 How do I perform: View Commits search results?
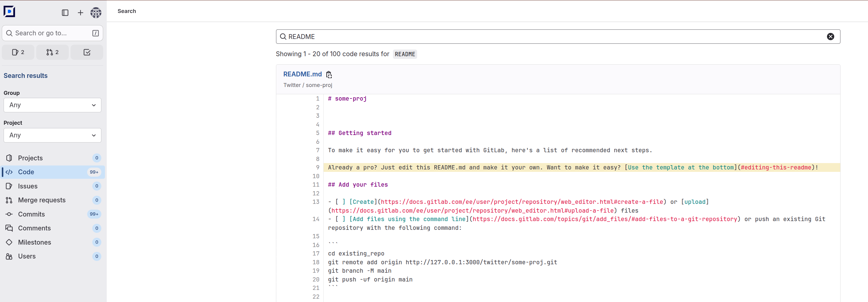[31, 214]
